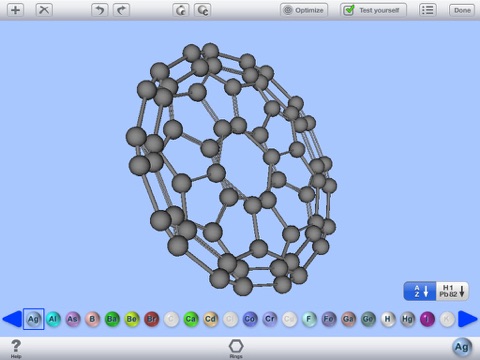
Task: Select the Ba barium element ball
Action: point(112,319)
